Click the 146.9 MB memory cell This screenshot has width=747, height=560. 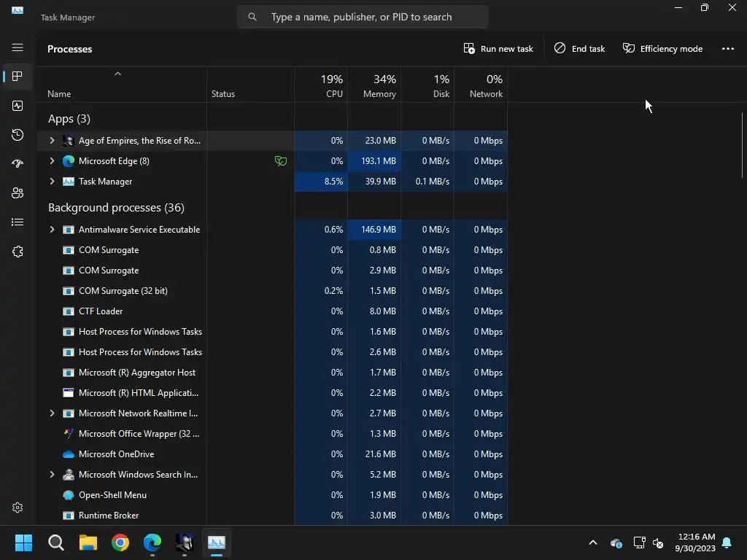[x=374, y=230]
